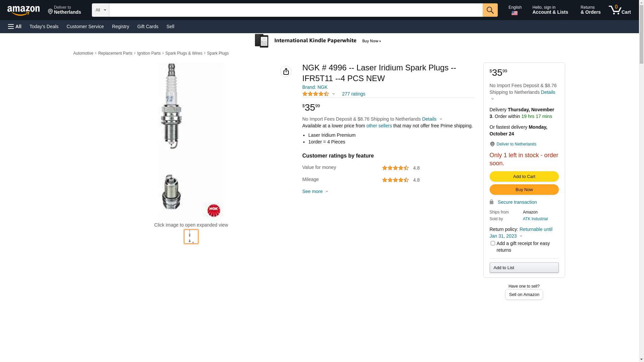644x362 pixels.
Task: Select the spark plug image thumbnail
Action: [191, 237]
